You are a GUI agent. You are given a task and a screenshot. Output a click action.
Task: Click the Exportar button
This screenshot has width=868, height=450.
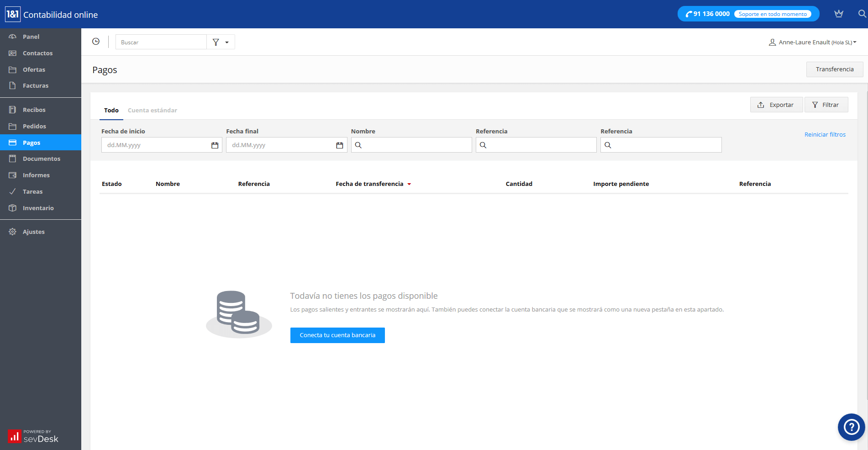point(776,105)
